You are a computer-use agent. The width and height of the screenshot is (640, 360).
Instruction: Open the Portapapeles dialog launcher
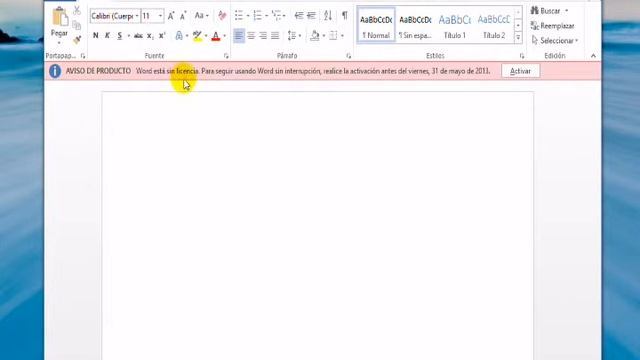pyautogui.click(x=83, y=56)
